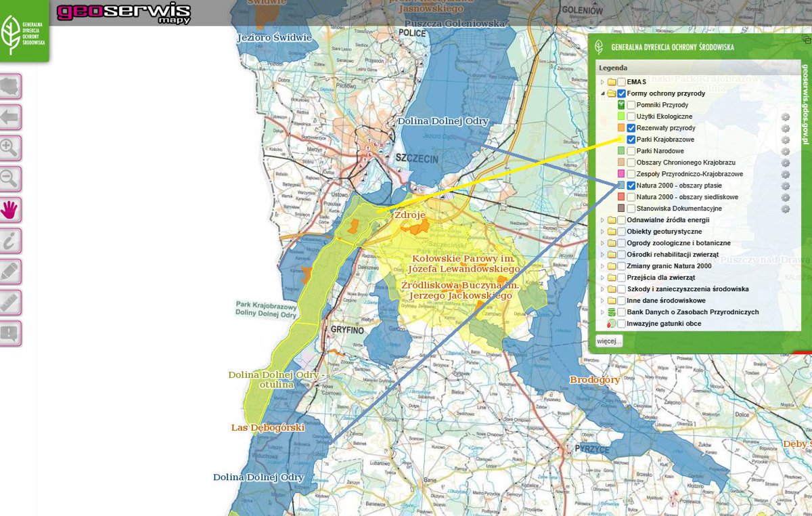Uncheck the Rezerwaty przyrody layer

(631, 128)
